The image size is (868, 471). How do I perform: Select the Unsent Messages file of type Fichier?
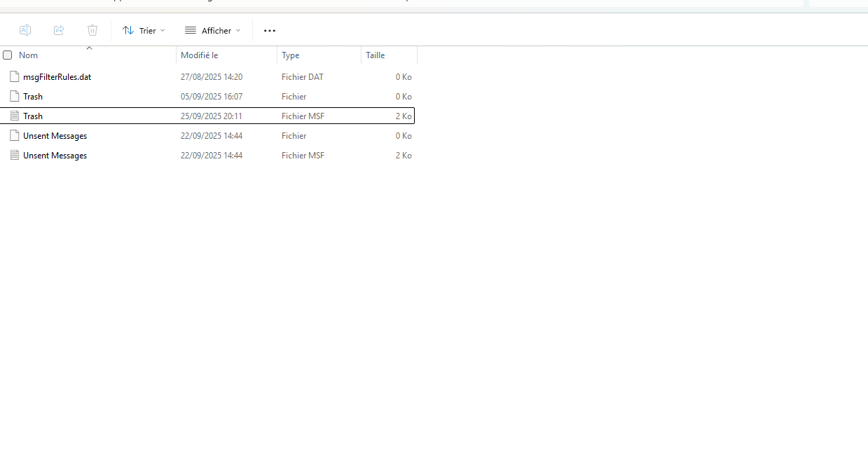tap(55, 136)
